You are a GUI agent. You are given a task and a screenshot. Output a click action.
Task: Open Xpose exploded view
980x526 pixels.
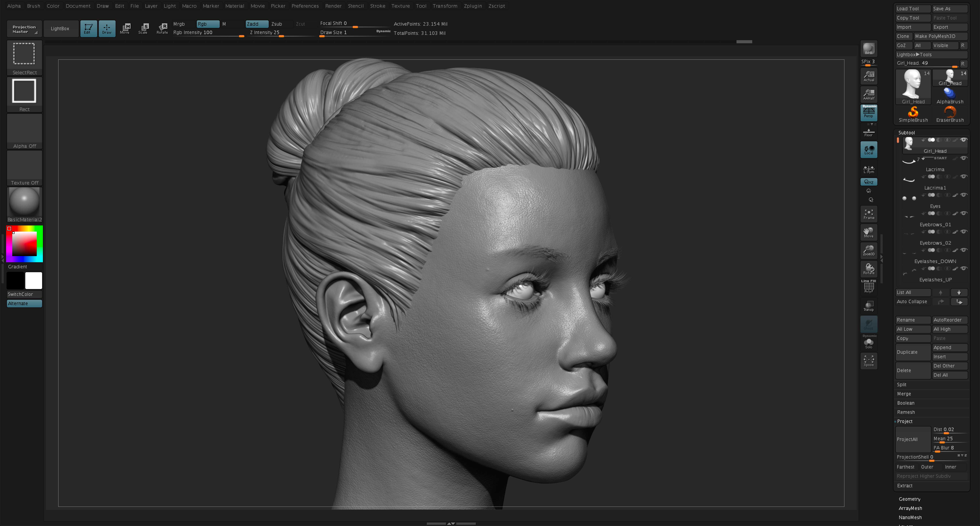869,361
